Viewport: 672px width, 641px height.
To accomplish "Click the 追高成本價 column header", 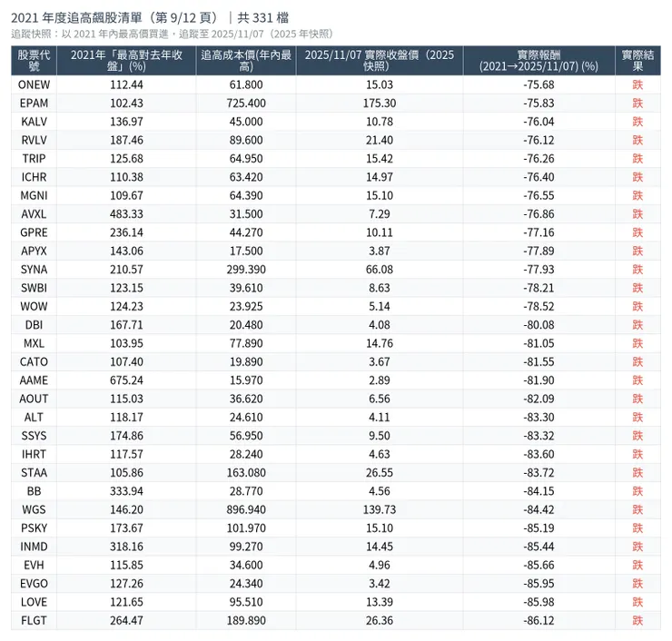I will 246,61.
